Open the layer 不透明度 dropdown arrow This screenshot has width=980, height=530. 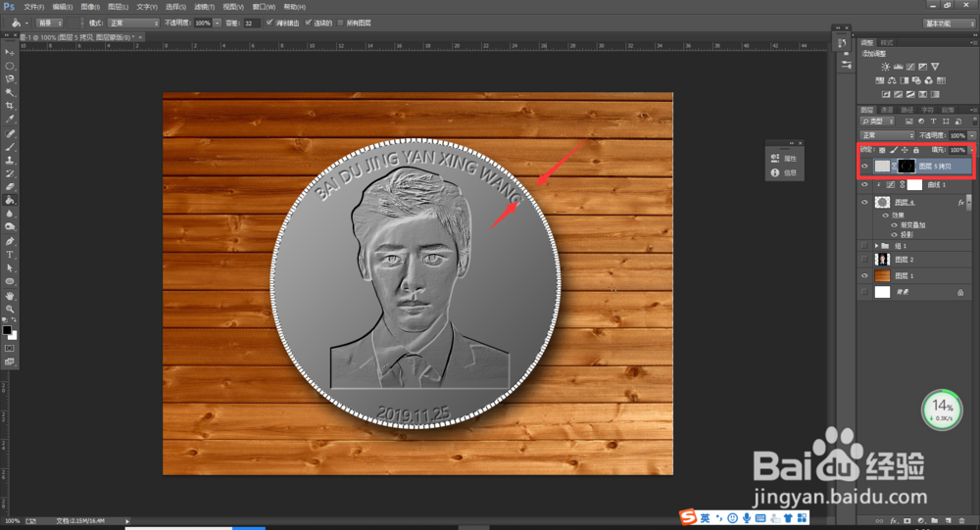point(972,135)
